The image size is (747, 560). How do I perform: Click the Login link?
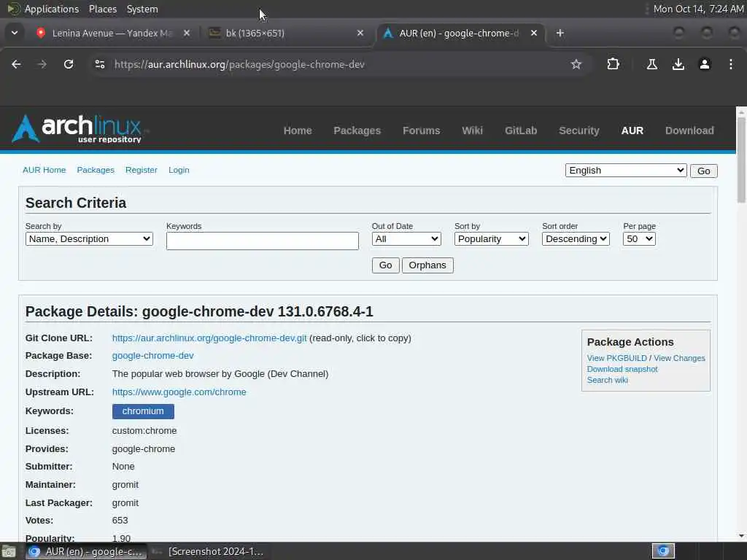(179, 170)
